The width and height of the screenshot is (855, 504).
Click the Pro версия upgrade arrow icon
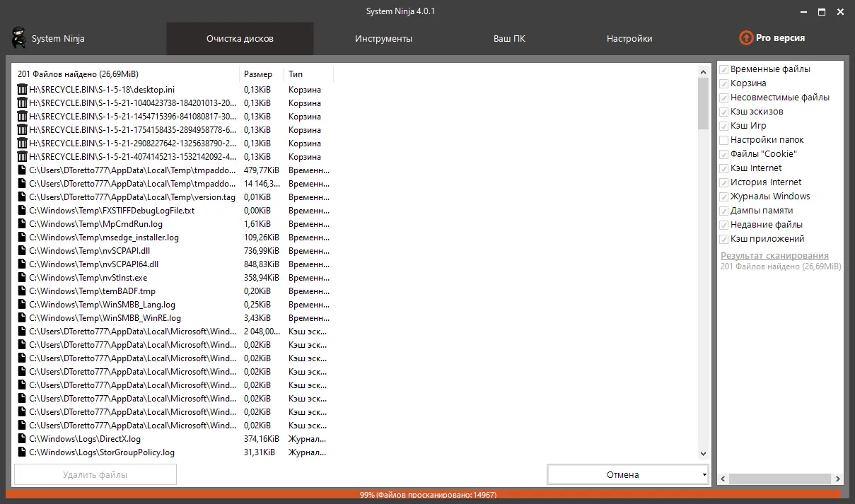tap(745, 38)
